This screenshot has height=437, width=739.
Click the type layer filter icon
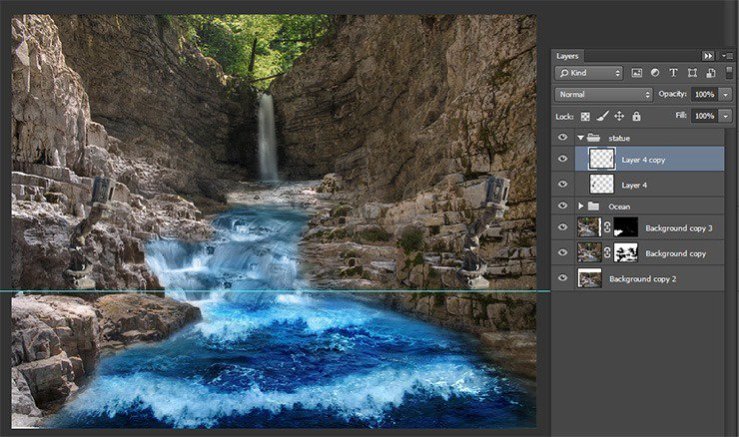[673, 73]
